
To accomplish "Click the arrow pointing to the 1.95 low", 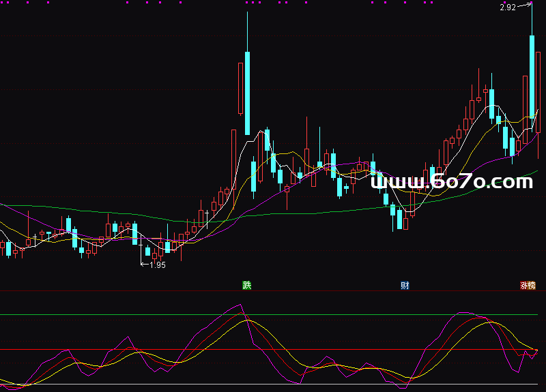I will pos(144,265).
